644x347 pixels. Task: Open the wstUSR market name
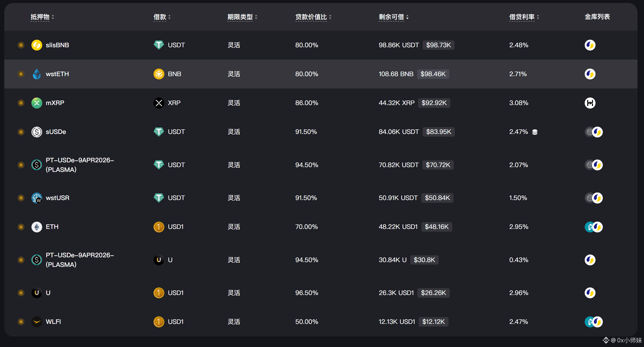pos(58,198)
